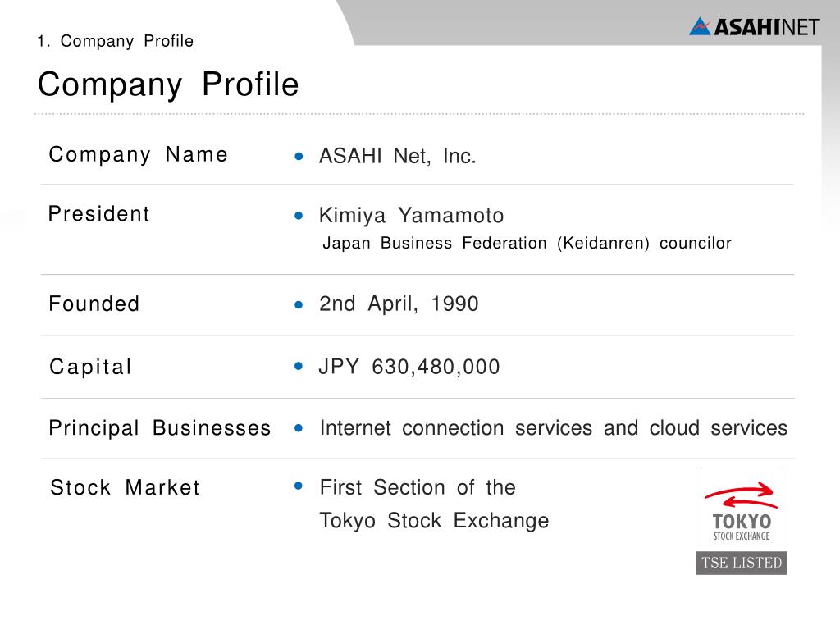Select the 'Capital' label
This screenshot has width=840, height=630.
[90, 367]
